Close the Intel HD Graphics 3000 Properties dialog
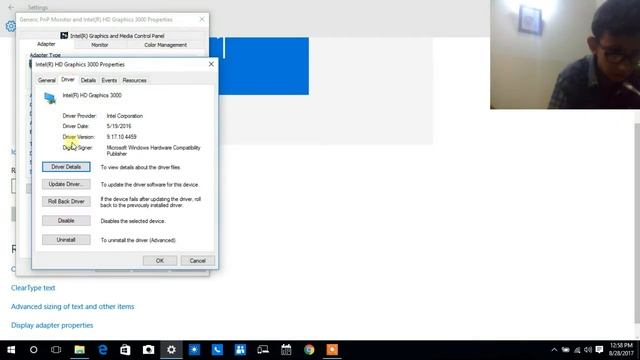 pyautogui.click(x=211, y=64)
